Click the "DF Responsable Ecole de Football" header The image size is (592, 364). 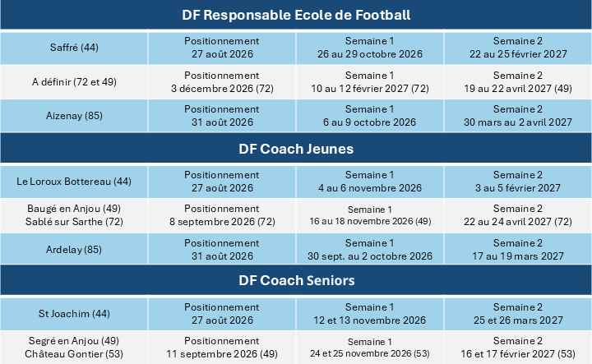tap(296, 16)
